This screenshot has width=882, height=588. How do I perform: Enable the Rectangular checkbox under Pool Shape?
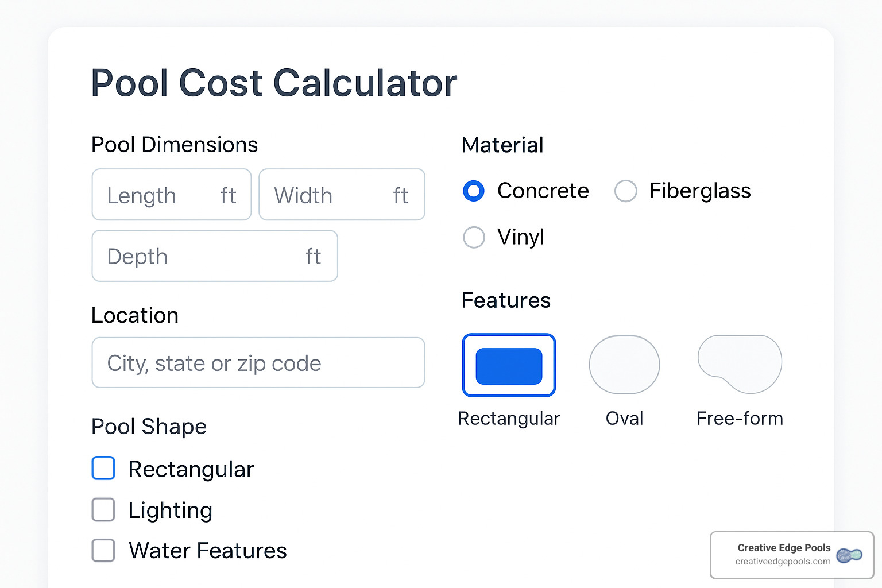103,469
